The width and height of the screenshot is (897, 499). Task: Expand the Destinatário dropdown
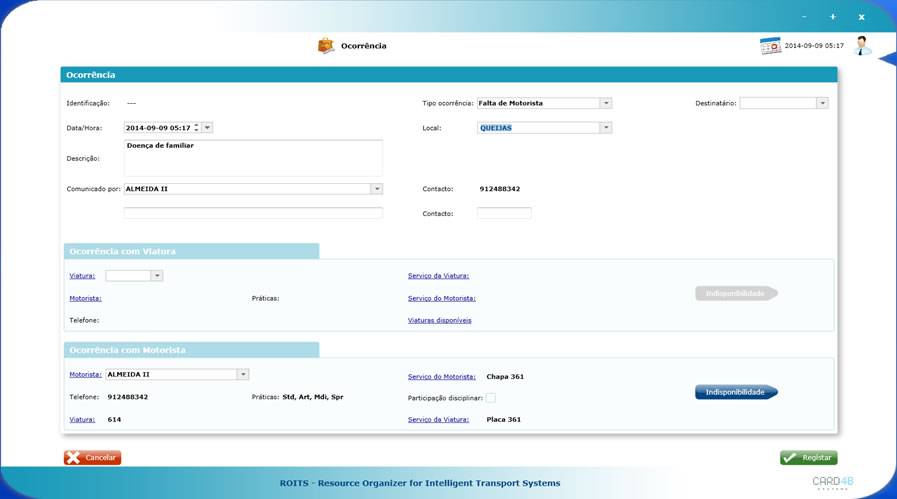822,103
